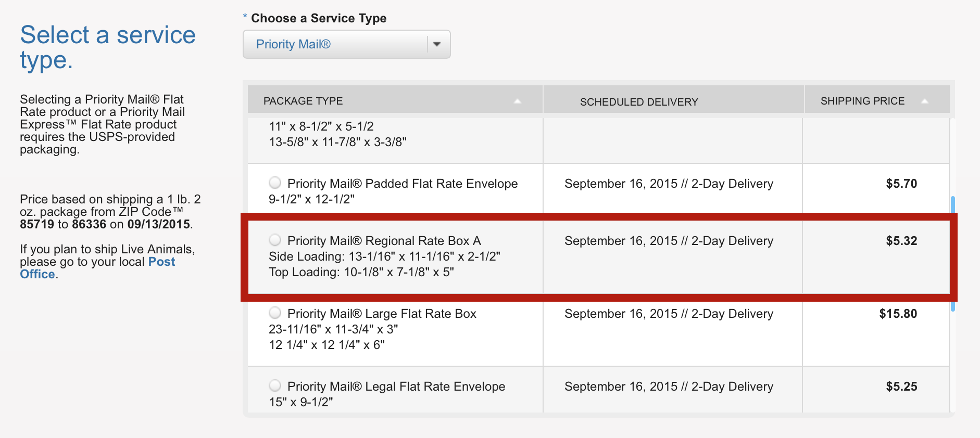Select Large Flat Rate Box radio button
Image resolution: width=980 pixels, height=438 pixels.
[x=275, y=313]
